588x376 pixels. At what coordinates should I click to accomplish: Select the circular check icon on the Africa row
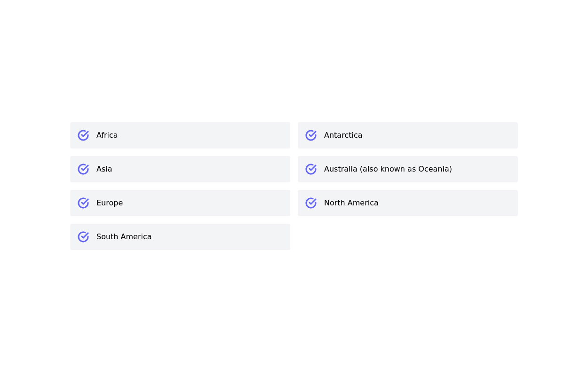click(83, 135)
